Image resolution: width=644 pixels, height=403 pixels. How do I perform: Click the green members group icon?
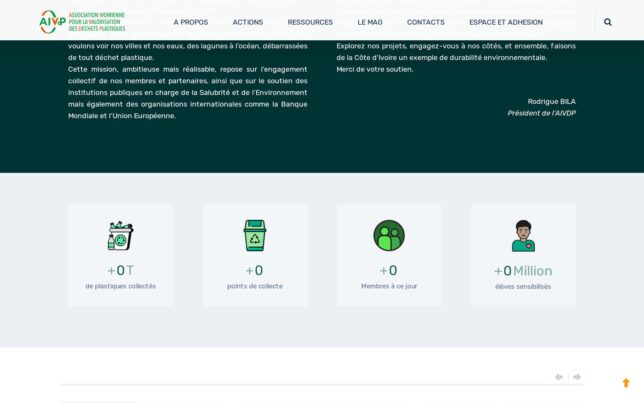click(x=389, y=235)
